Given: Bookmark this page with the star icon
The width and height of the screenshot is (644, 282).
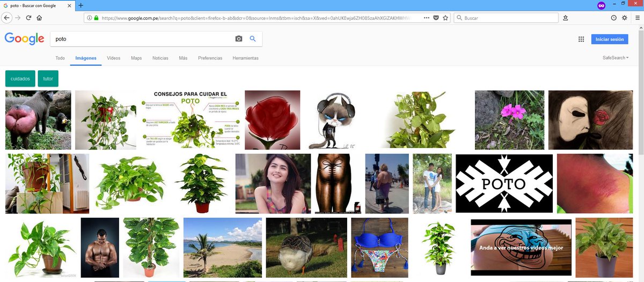Looking at the screenshot, I should [445, 18].
